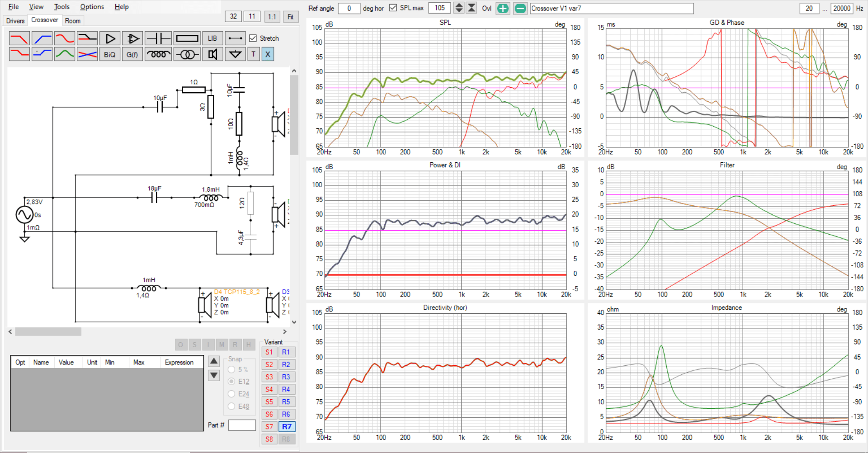The height and width of the screenshot is (453, 868).
Task: Select the wire connection tool
Action: [235, 38]
